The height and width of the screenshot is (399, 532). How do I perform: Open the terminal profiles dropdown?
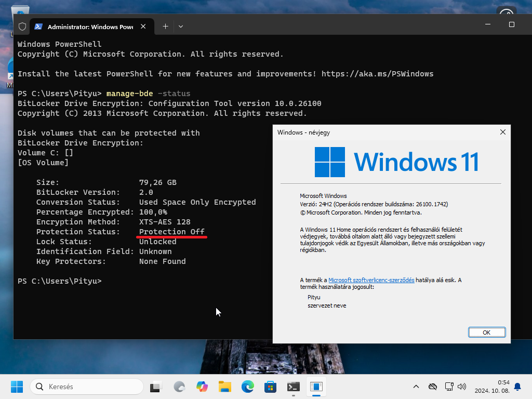click(181, 26)
